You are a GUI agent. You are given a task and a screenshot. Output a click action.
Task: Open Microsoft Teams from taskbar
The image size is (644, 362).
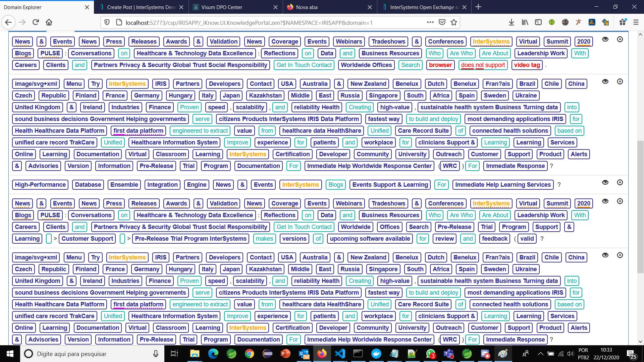449,354
